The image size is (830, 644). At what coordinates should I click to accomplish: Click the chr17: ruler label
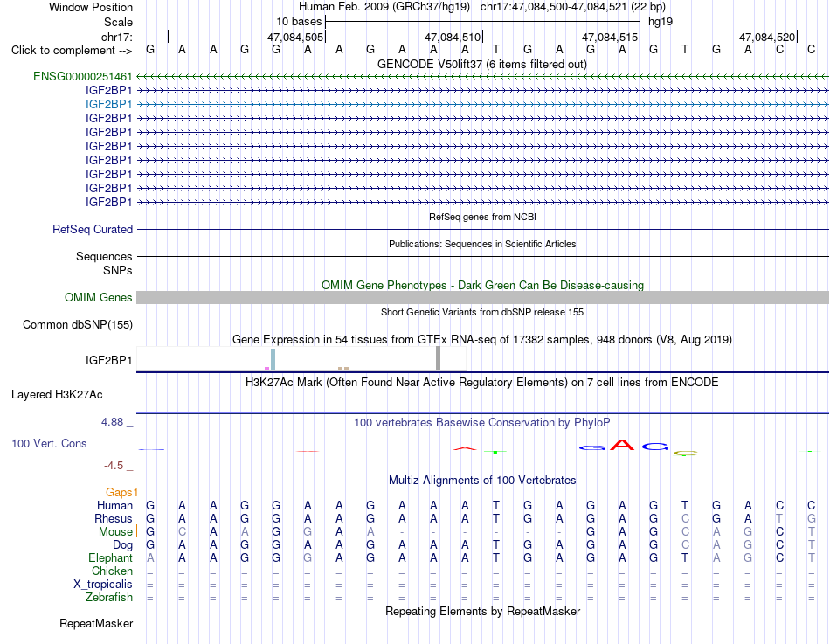116,37
